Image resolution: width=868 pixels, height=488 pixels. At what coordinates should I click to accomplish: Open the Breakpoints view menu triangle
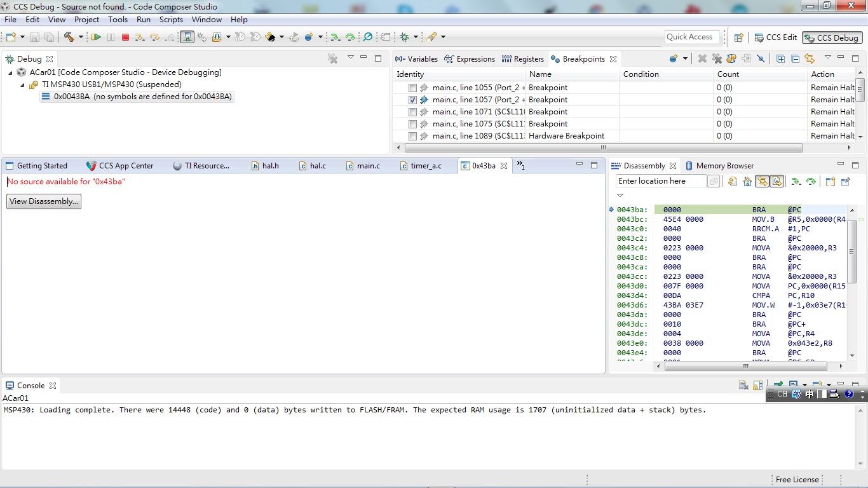tap(828, 57)
